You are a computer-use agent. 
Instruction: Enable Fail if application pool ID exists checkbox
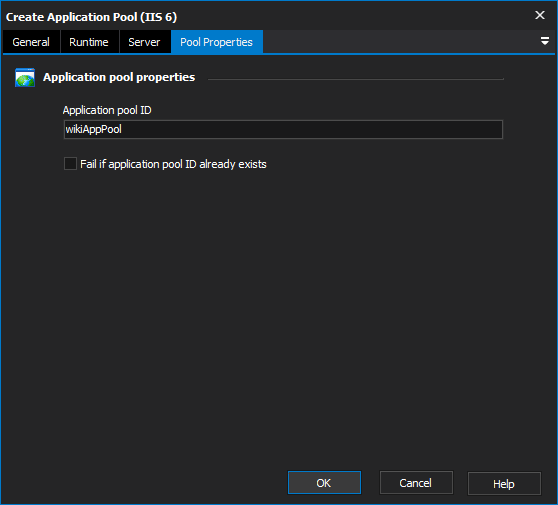click(x=70, y=164)
